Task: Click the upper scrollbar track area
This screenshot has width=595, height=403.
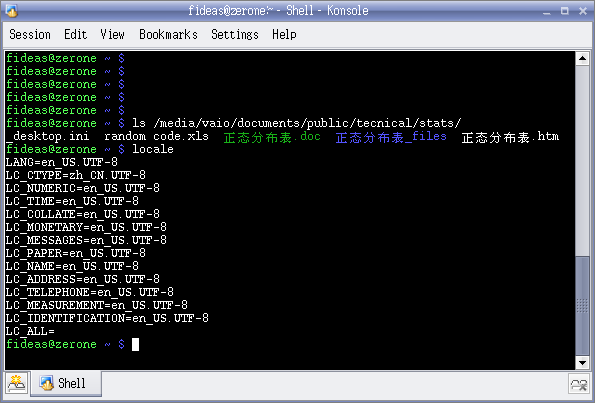Action: (x=582, y=160)
